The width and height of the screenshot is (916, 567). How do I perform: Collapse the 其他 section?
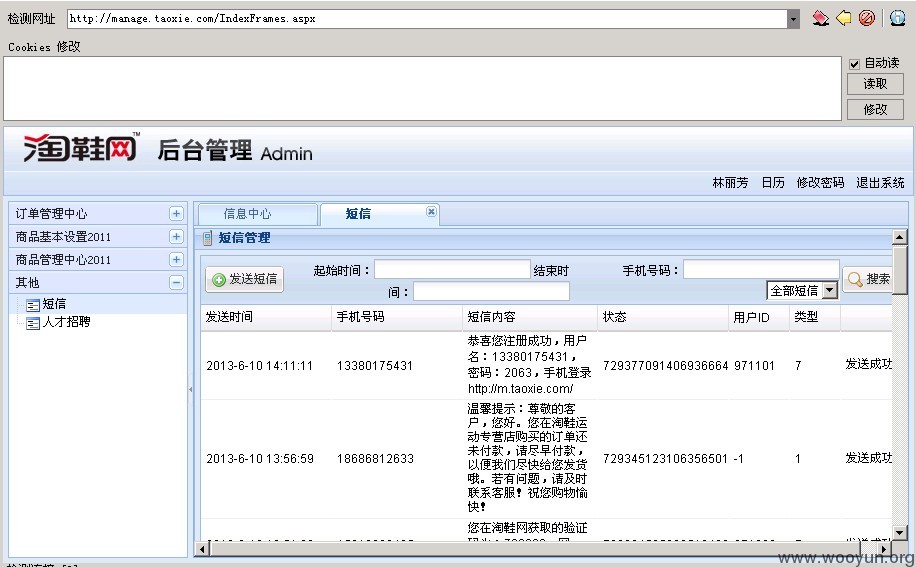pos(176,283)
